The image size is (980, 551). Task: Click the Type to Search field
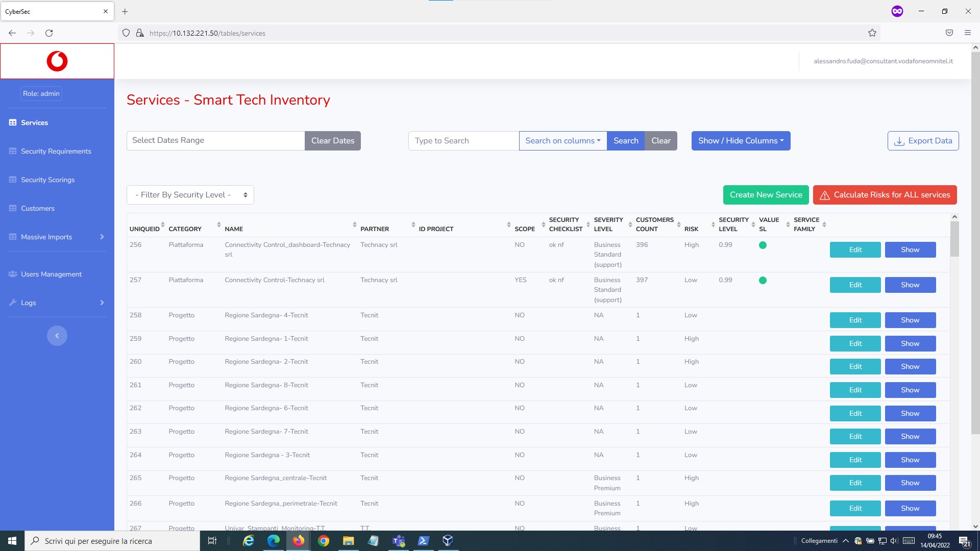[463, 141]
